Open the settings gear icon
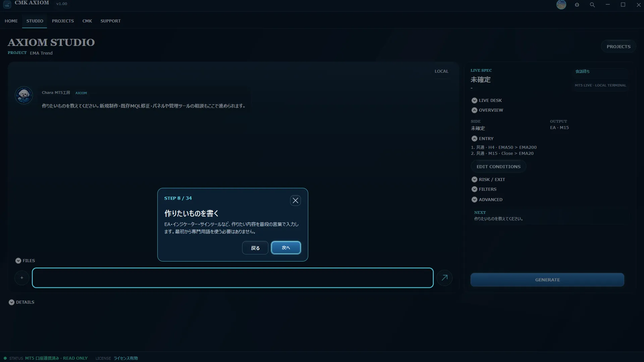Image resolution: width=644 pixels, height=362 pixels. tap(577, 5)
